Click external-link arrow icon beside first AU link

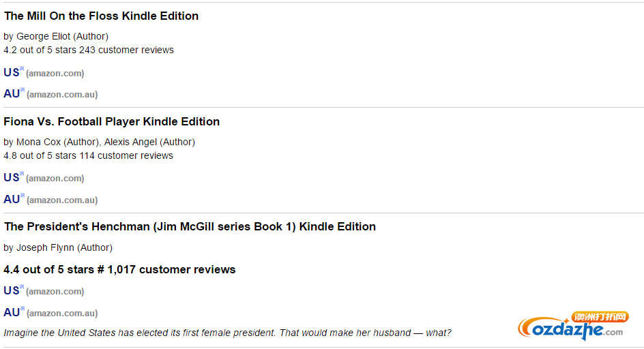[x=23, y=89]
